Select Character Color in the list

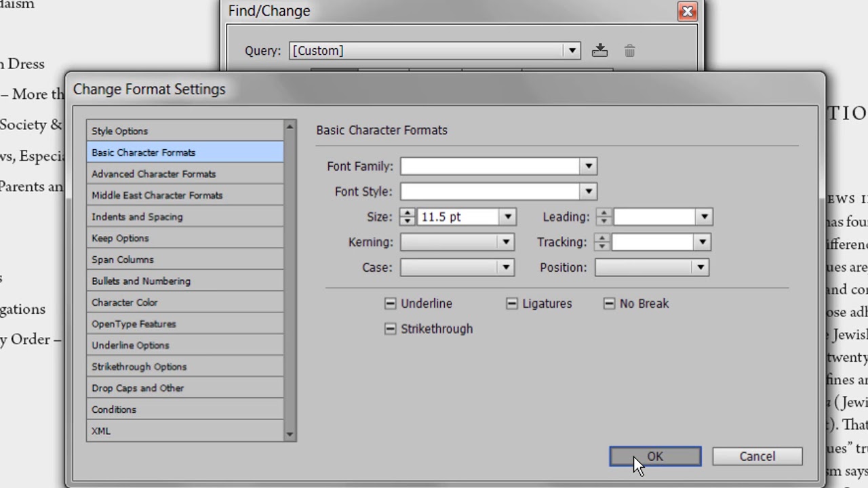[x=125, y=302]
